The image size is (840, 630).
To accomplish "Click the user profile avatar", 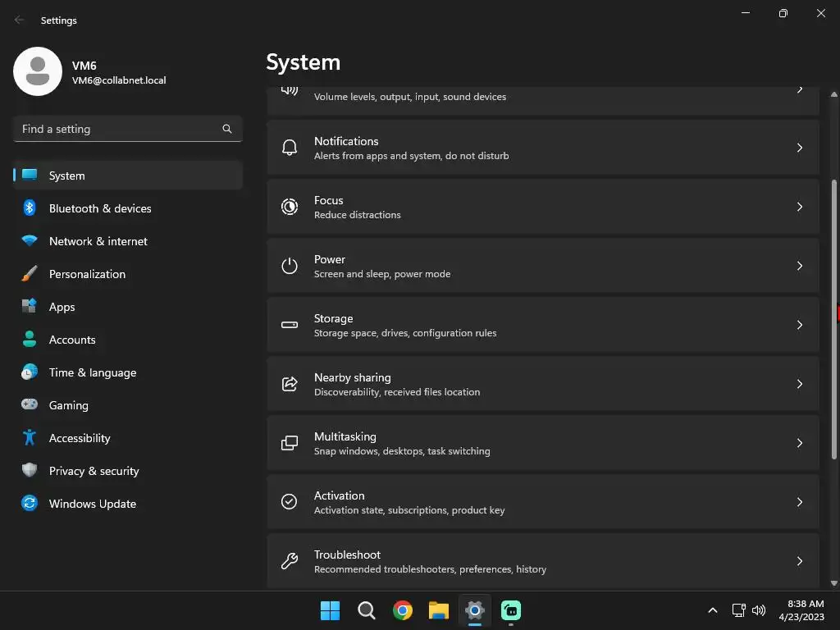I will pyautogui.click(x=38, y=71).
